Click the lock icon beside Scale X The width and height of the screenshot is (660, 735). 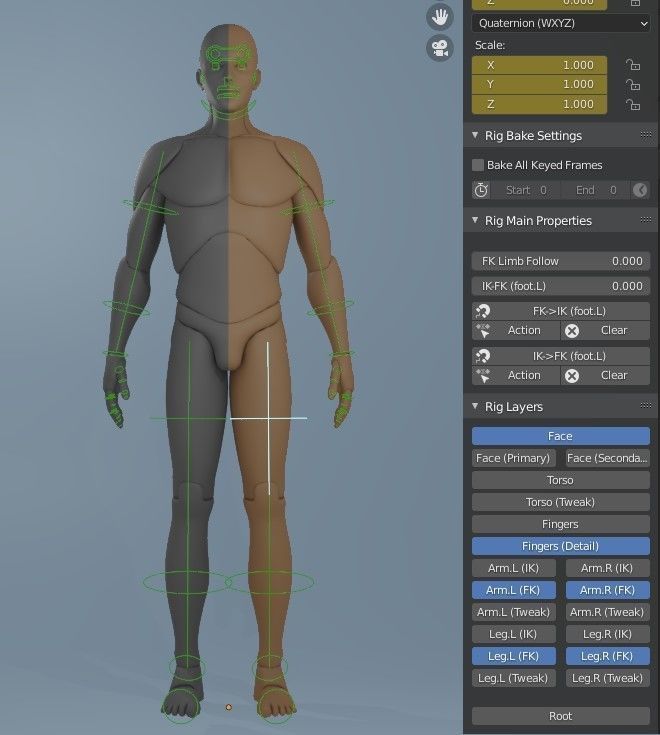633,65
